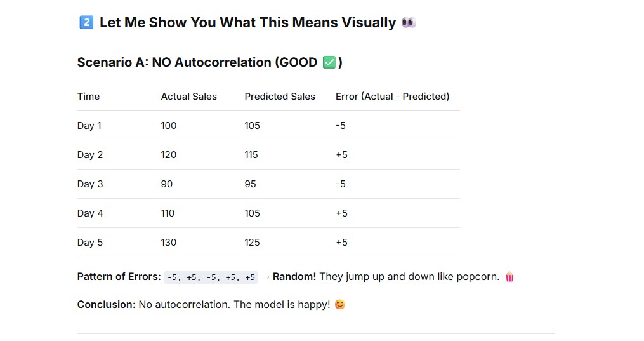Select the Actual Sales column header
This screenshot has width=644, height=341.
(189, 96)
